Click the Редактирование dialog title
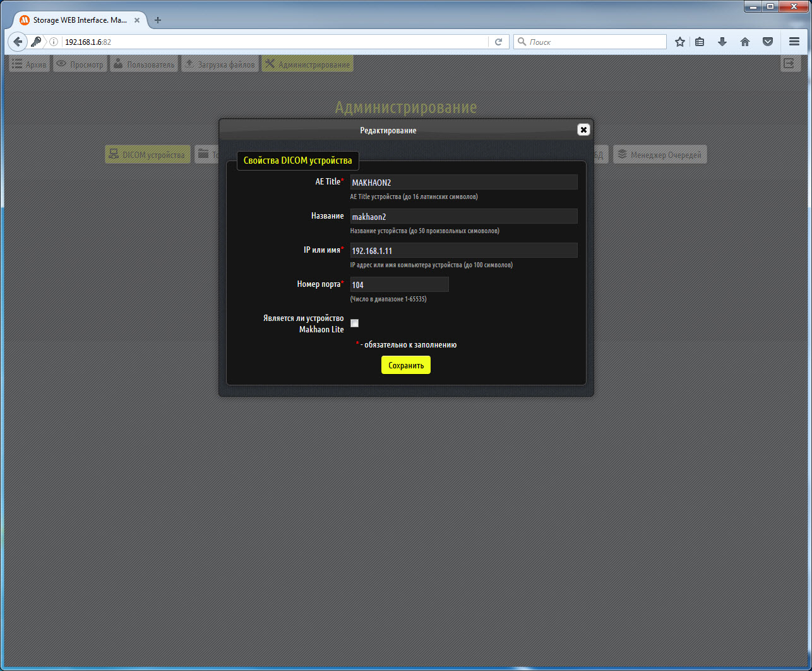 388,130
